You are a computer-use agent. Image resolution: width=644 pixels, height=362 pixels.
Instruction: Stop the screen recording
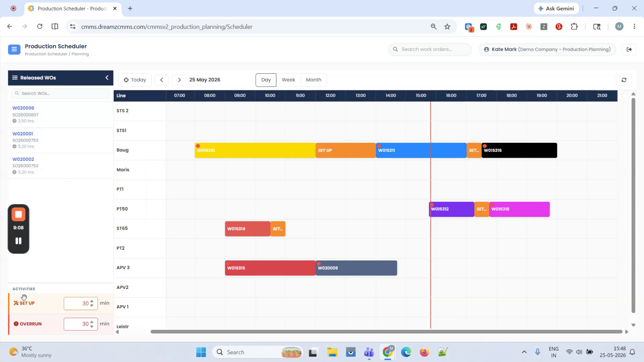click(19, 214)
